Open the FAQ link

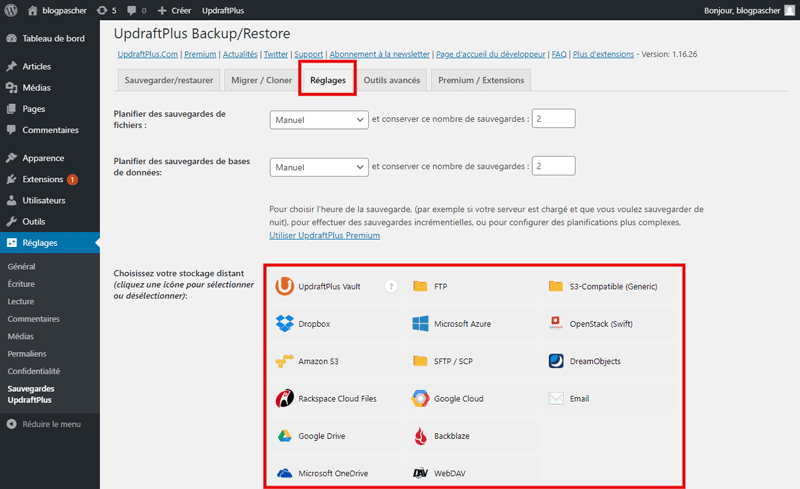[x=559, y=54]
